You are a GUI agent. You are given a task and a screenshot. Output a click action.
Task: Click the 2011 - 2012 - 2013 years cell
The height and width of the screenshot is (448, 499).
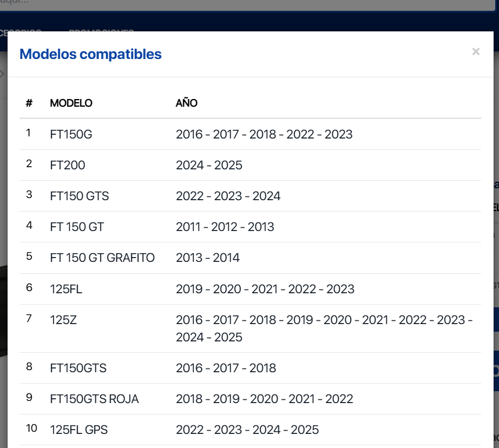tap(225, 227)
